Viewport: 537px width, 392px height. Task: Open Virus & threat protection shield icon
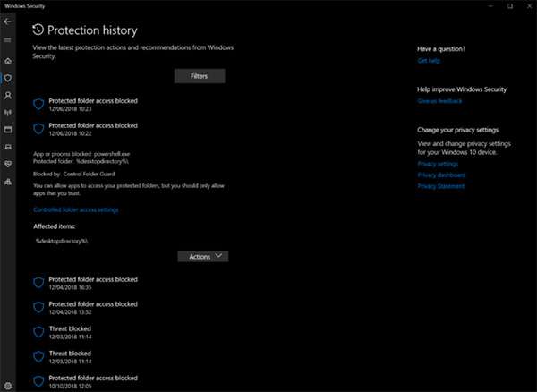tap(8, 78)
